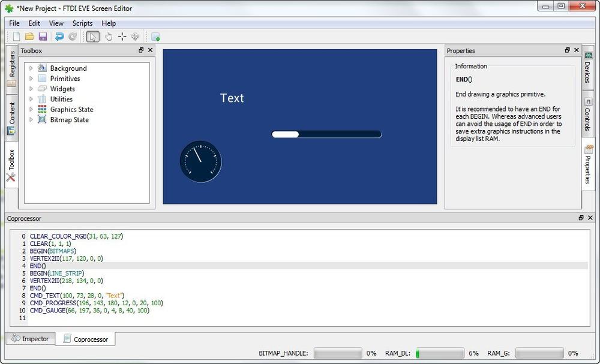Click the greyed Redo arrow icon
600x364 pixels.
[x=73, y=37]
